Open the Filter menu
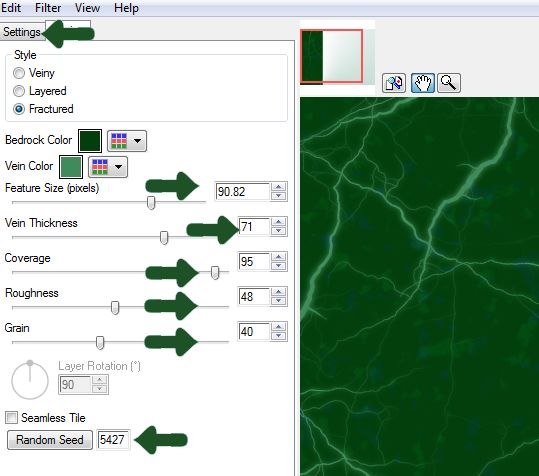The image size is (539, 476). click(x=48, y=8)
